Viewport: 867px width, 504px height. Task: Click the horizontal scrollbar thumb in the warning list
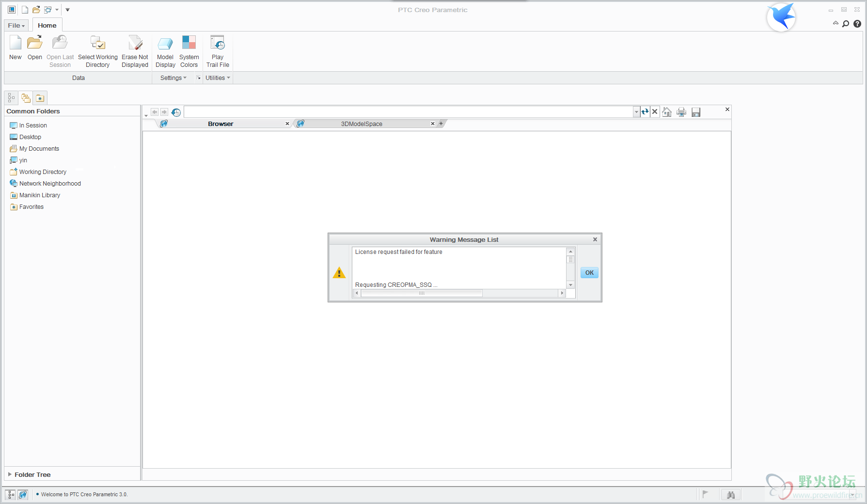click(422, 293)
